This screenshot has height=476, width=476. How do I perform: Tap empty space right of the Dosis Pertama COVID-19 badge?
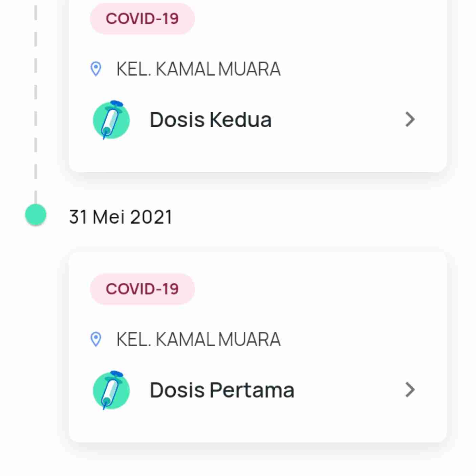tap(318, 289)
